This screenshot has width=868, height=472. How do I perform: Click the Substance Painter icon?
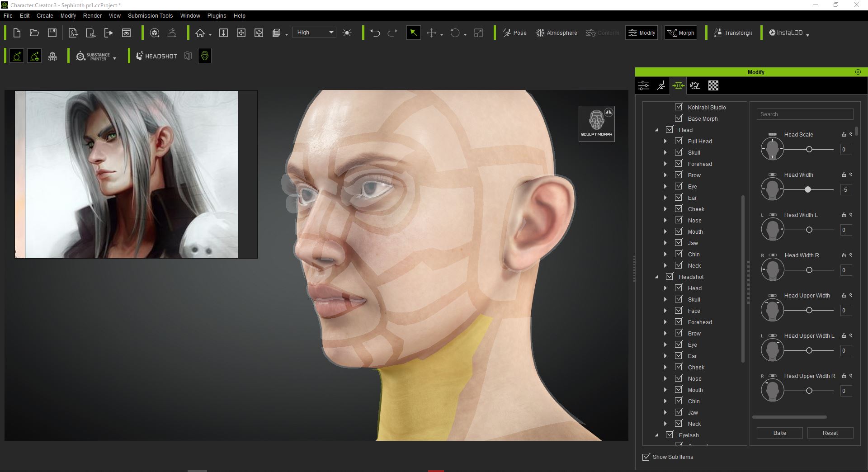tap(93, 56)
